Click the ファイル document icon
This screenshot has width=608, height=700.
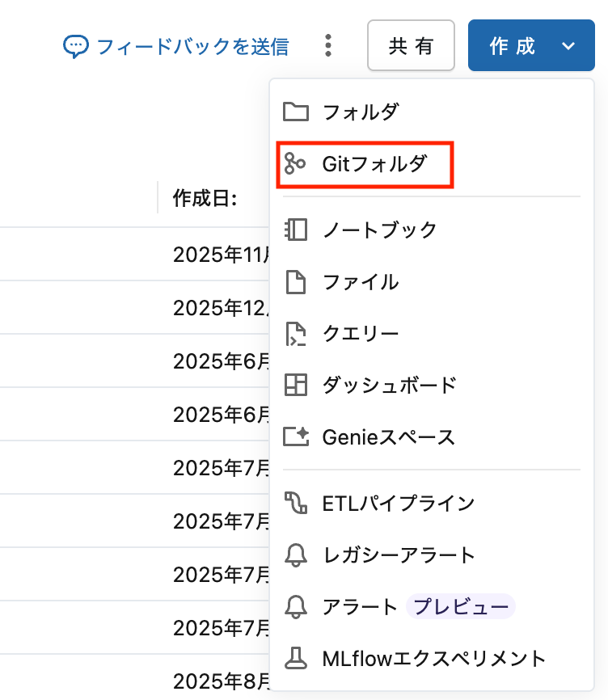click(296, 281)
